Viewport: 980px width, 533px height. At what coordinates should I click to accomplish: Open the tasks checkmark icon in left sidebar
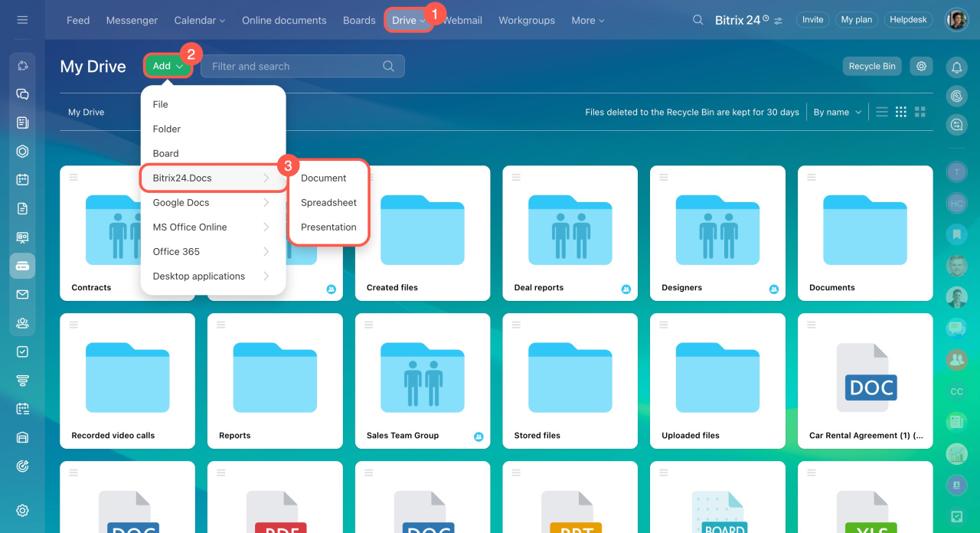[22, 352]
